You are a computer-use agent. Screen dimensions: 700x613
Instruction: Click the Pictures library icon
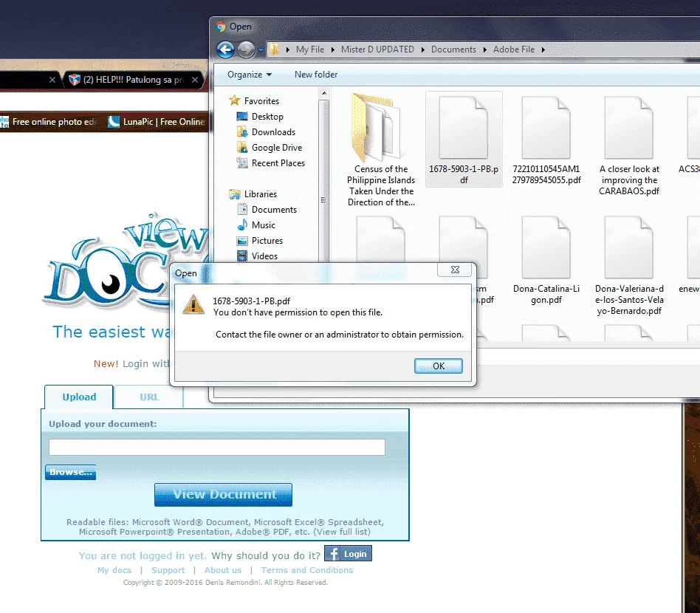242,241
